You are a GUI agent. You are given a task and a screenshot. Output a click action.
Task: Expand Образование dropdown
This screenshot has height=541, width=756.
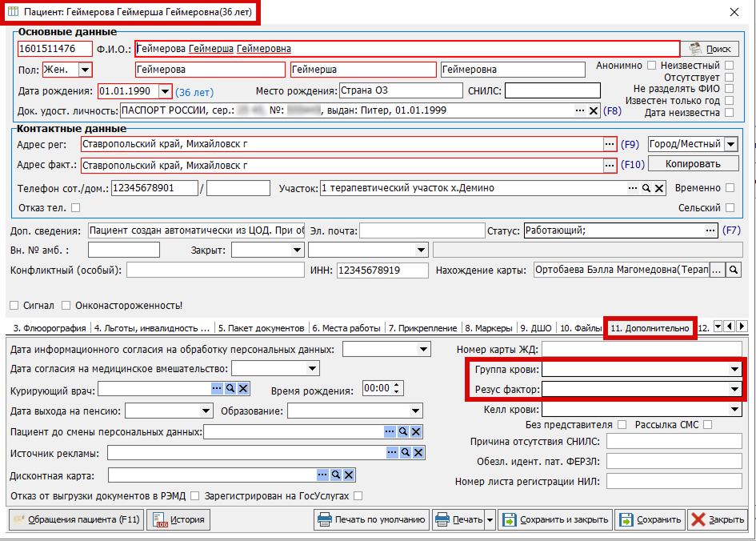click(x=416, y=411)
